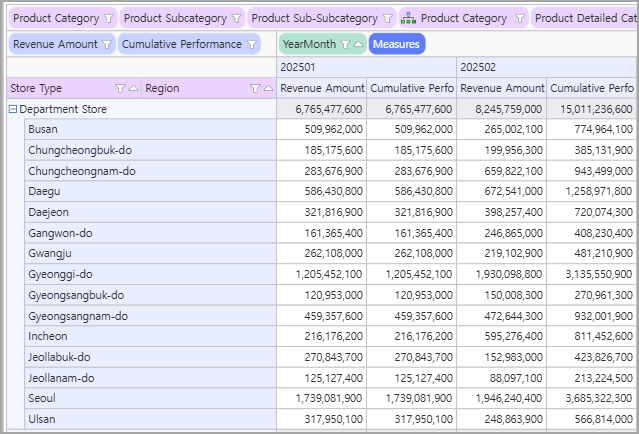Click Gangwon-do revenue 246,865,000 cell
The image size is (639, 434).
pyautogui.click(x=502, y=233)
